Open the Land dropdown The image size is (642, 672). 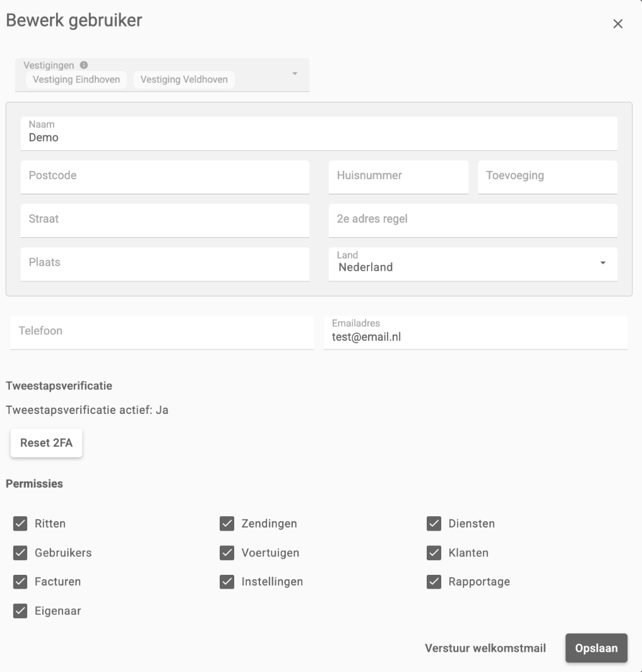473,264
